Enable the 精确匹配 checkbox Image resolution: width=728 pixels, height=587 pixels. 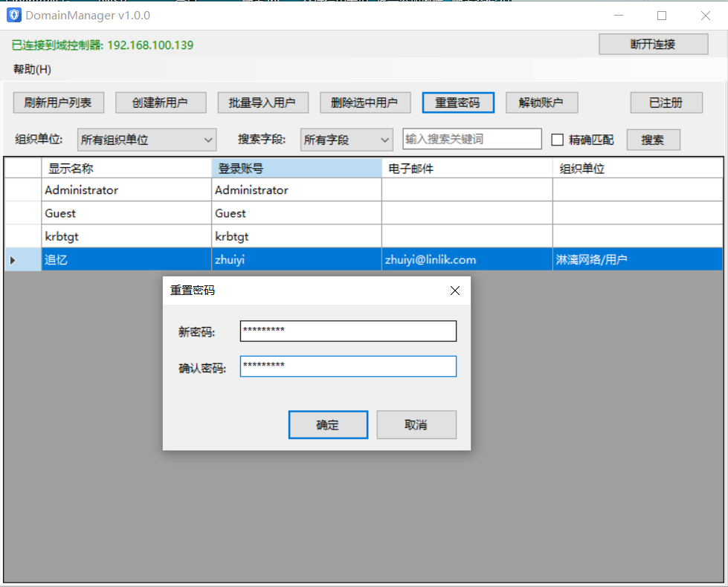point(557,140)
